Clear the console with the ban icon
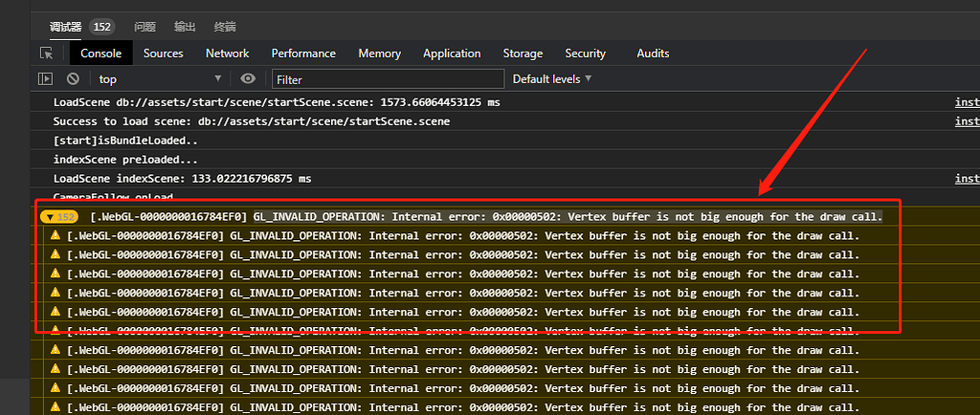Screen dimensions: 980x415 click(73, 79)
